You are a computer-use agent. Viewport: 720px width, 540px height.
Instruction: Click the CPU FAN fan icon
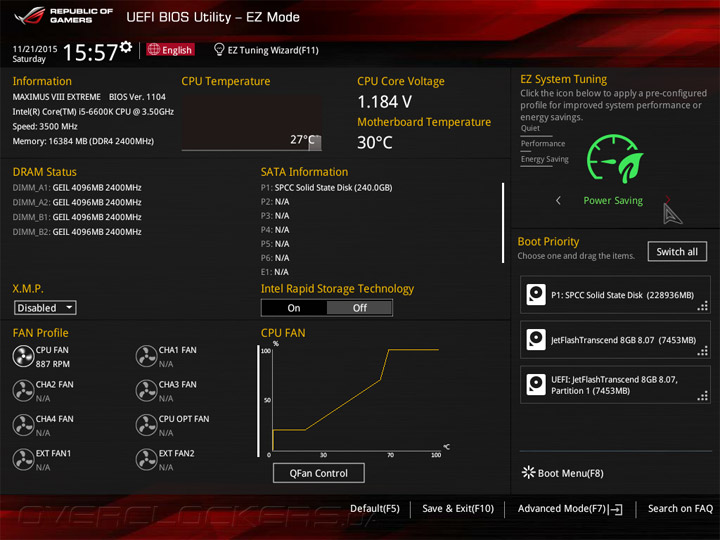23,356
